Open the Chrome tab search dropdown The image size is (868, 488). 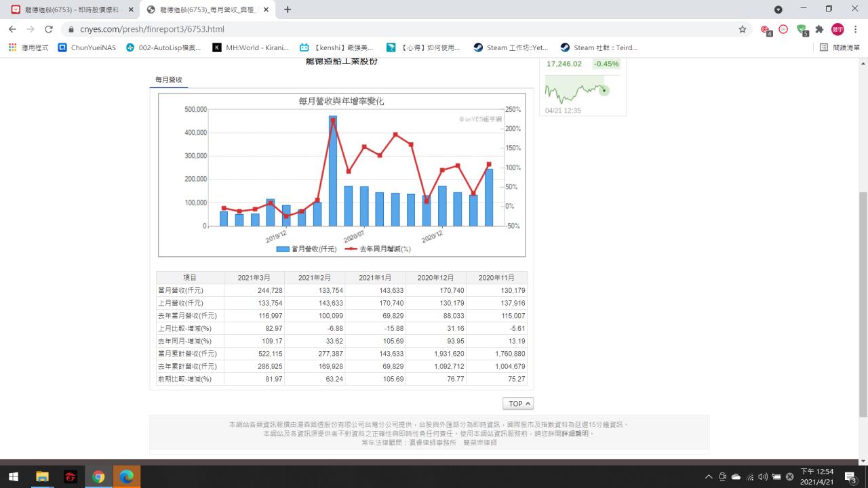(778, 9)
